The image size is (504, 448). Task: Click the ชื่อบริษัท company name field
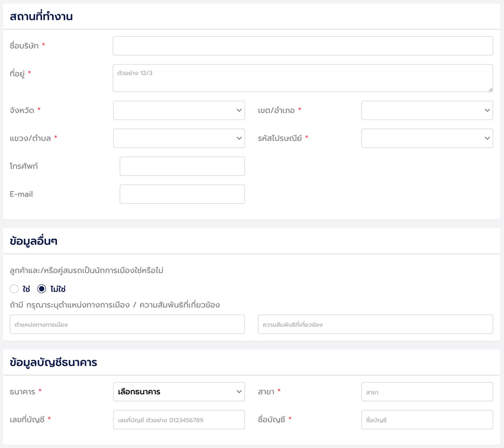[302, 46]
